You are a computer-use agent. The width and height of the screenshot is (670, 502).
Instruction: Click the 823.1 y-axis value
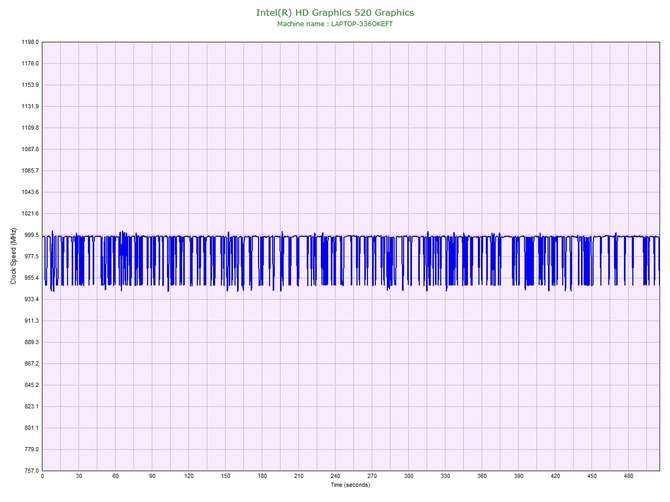(31, 406)
